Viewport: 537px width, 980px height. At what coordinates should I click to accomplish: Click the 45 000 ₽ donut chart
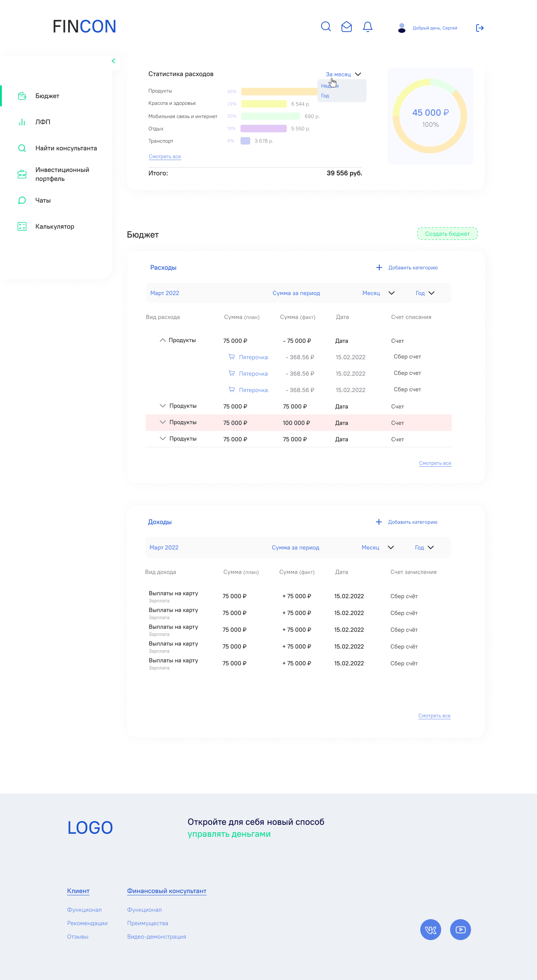430,116
